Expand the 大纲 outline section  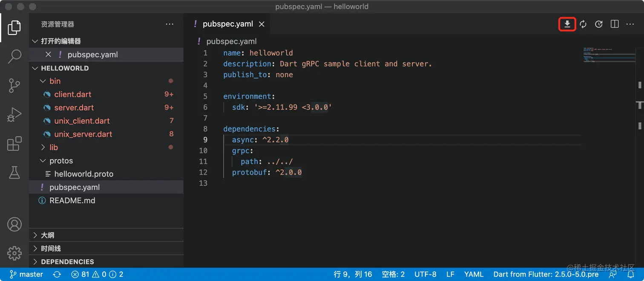(x=106, y=235)
